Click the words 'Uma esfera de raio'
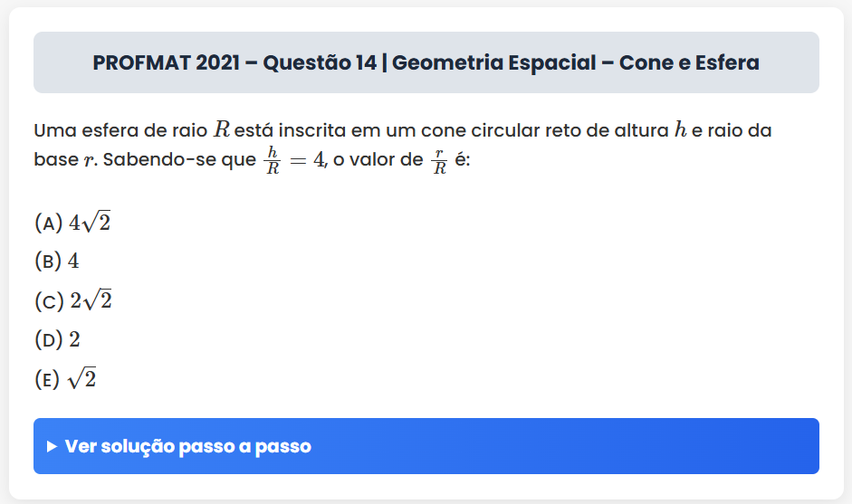The image size is (852, 504). click(120, 129)
